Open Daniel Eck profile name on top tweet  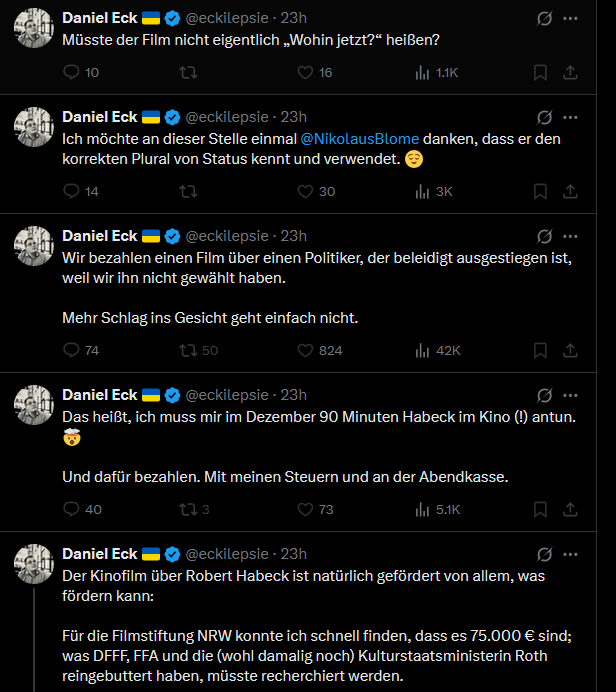99,18
